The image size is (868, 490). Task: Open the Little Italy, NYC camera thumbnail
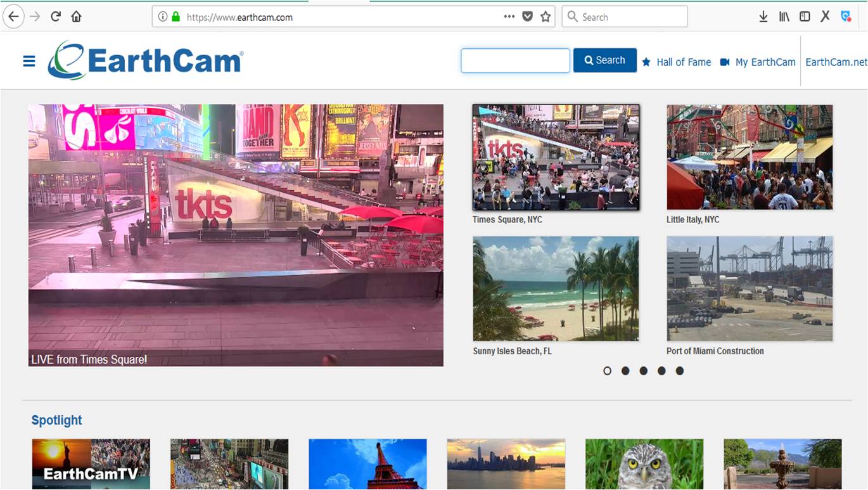click(x=750, y=157)
